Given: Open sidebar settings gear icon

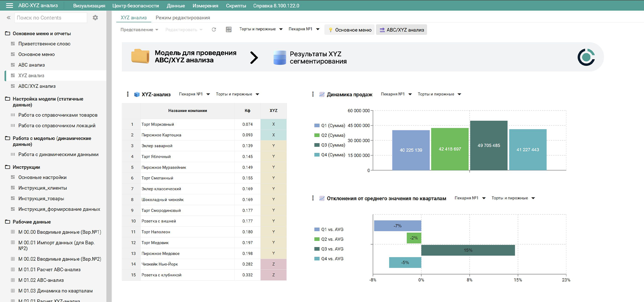Looking at the screenshot, I should tap(95, 18).
